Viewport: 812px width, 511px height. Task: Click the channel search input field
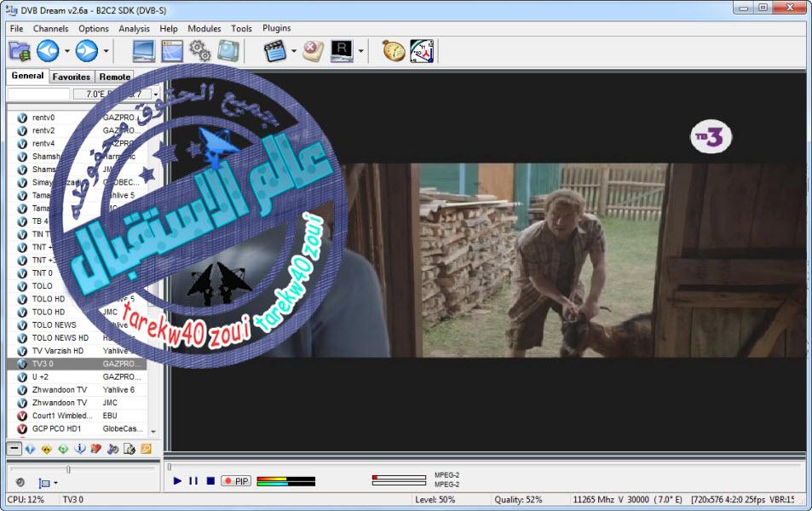pos(38,94)
